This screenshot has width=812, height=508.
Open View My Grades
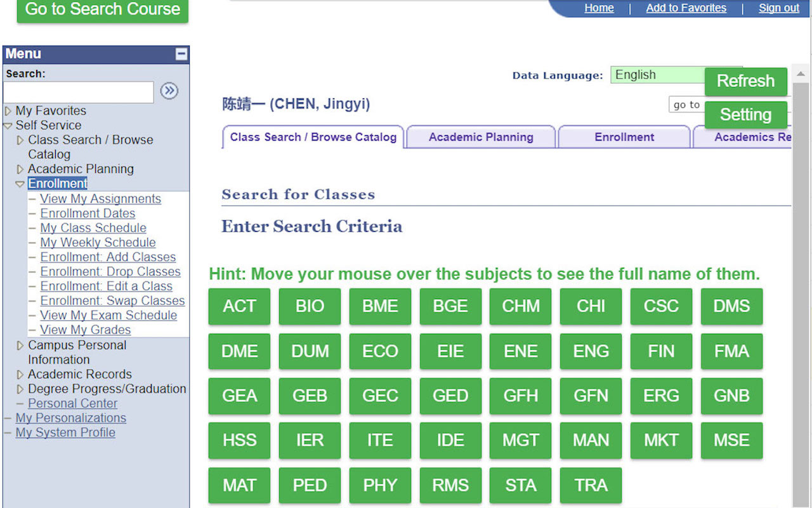[x=85, y=330]
